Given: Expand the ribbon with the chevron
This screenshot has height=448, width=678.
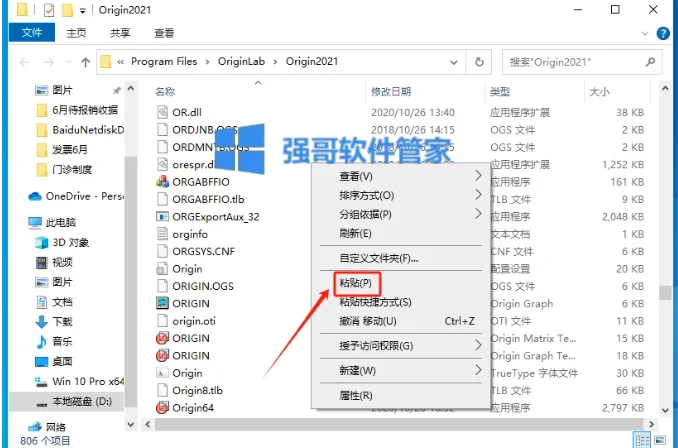Looking at the screenshot, I should point(645,33).
